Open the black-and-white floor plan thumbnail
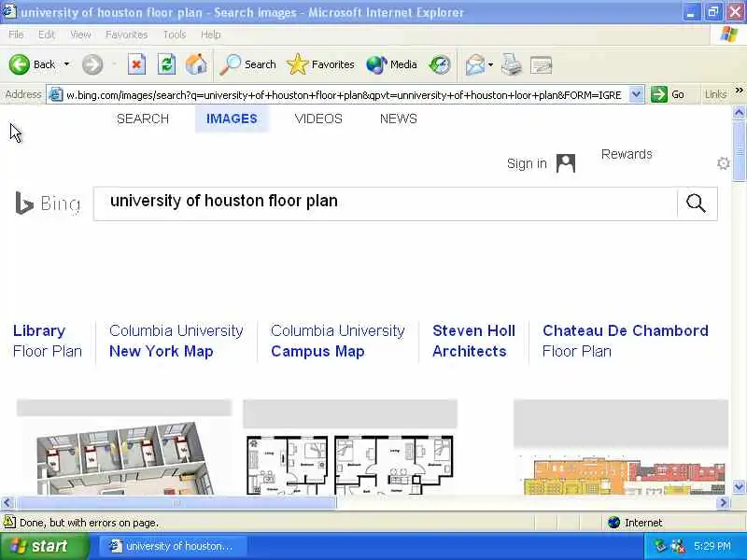 350,464
